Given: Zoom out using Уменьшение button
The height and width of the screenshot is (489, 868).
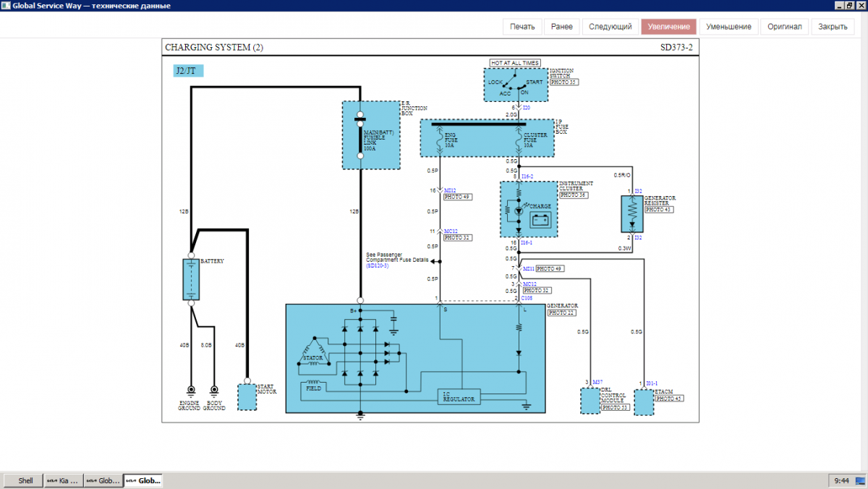Looking at the screenshot, I should tap(729, 27).
